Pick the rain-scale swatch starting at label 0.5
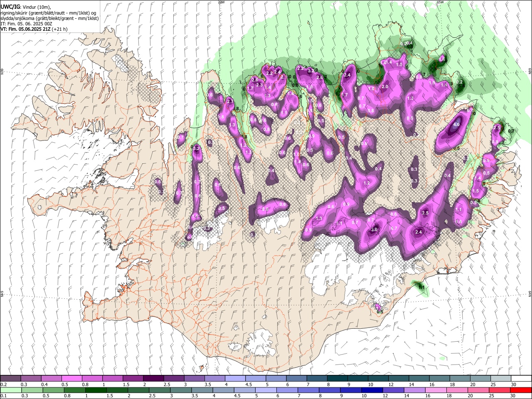This screenshot has height=399, width=532. 53,390
